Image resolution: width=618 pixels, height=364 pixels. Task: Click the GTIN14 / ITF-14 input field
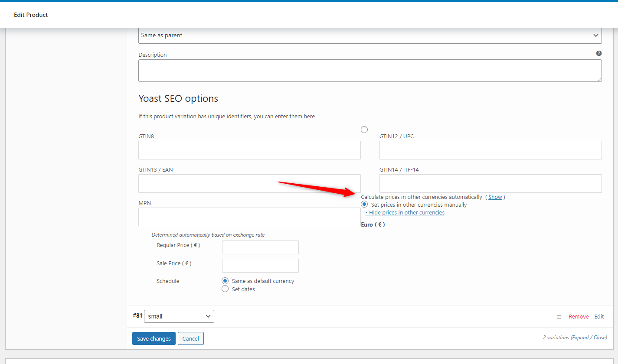(x=490, y=183)
